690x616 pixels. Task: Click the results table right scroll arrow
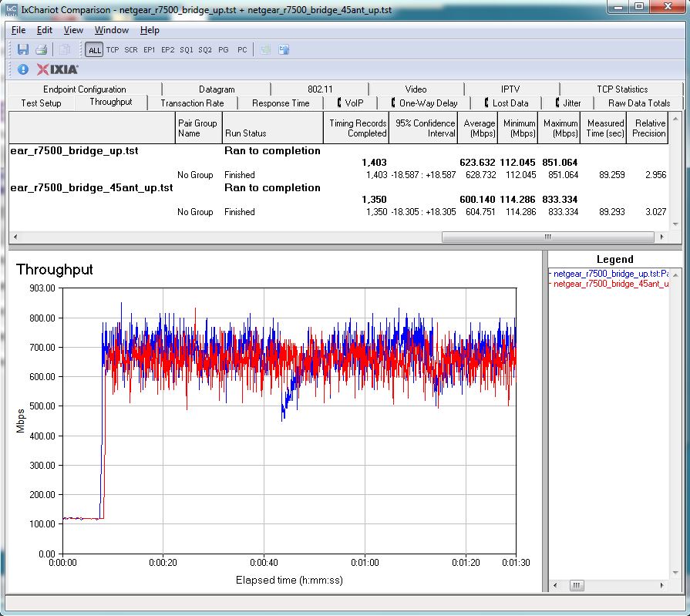(661, 237)
